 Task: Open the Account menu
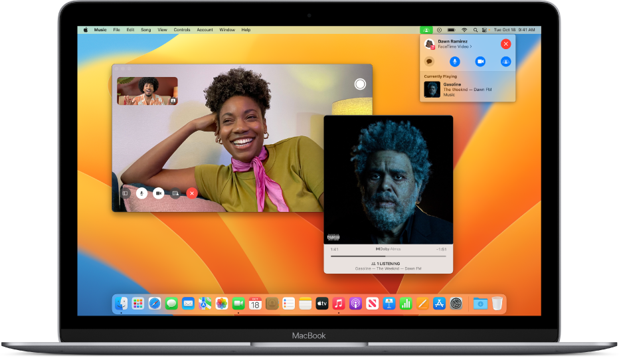[205, 30]
